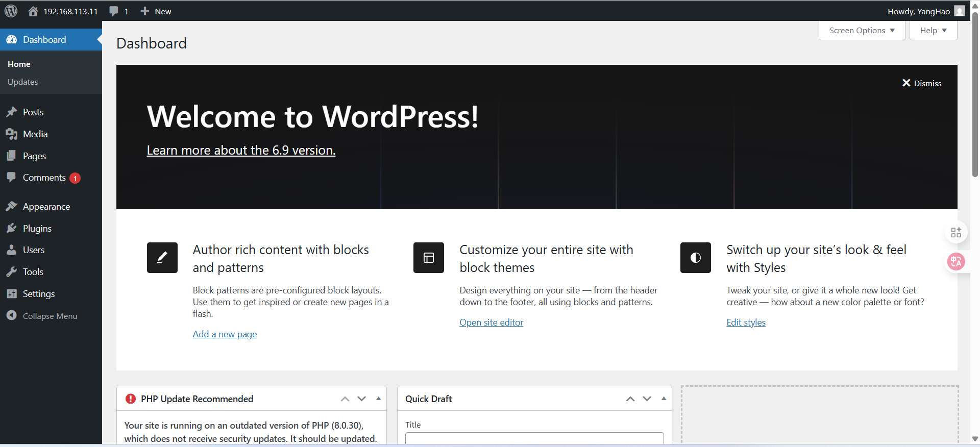Click Howdy, YangHao account link
This screenshot has height=447, width=980.
(919, 11)
